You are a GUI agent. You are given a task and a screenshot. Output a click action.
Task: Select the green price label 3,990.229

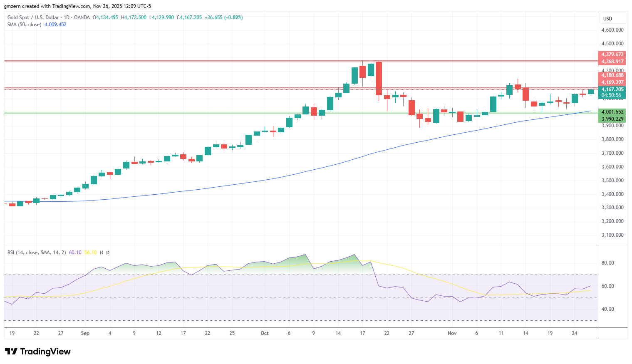pyautogui.click(x=612, y=119)
